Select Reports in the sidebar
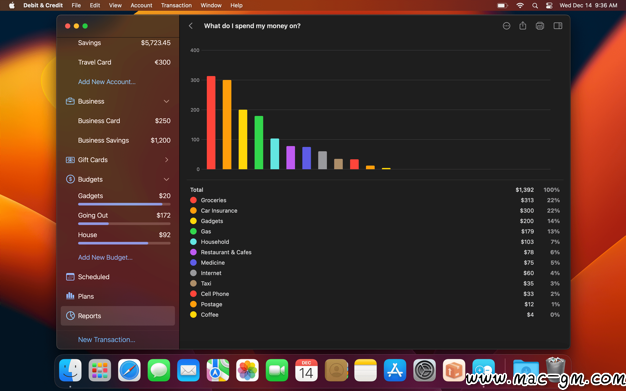 (118, 316)
